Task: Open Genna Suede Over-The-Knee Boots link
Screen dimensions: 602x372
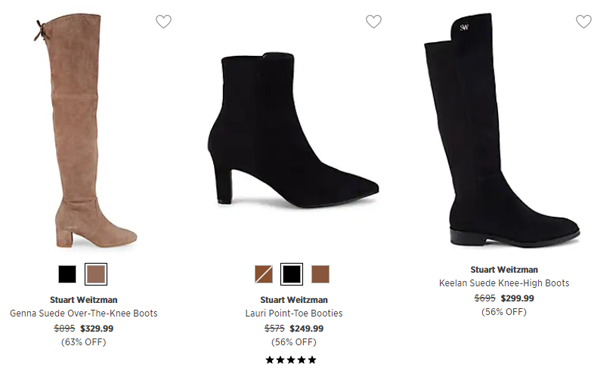Action: click(x=84, y=313)
